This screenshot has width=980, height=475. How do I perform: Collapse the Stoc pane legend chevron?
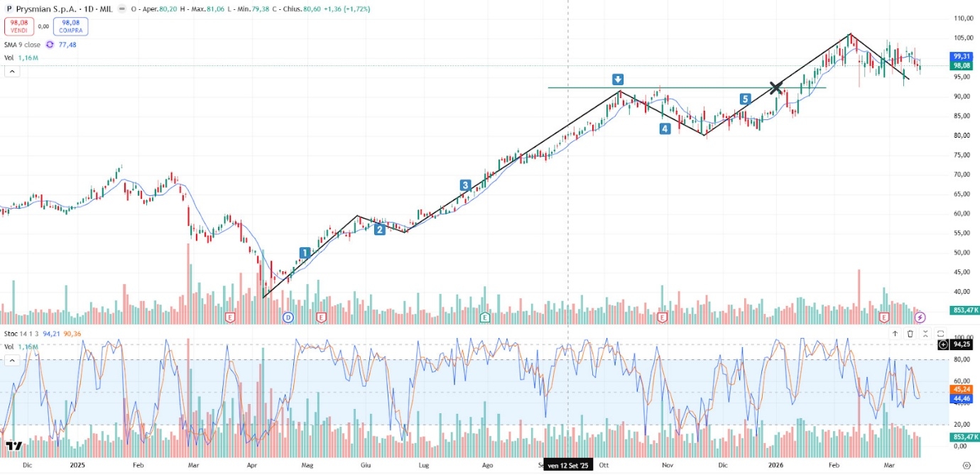(x=11, y=360)
